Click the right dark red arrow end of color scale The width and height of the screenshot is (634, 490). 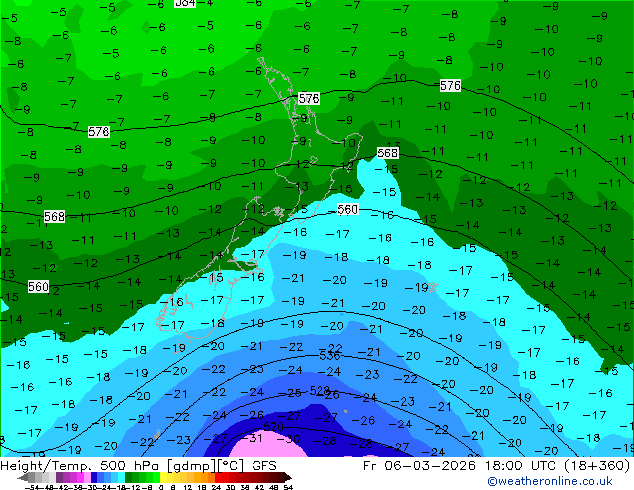click(287, 477)
